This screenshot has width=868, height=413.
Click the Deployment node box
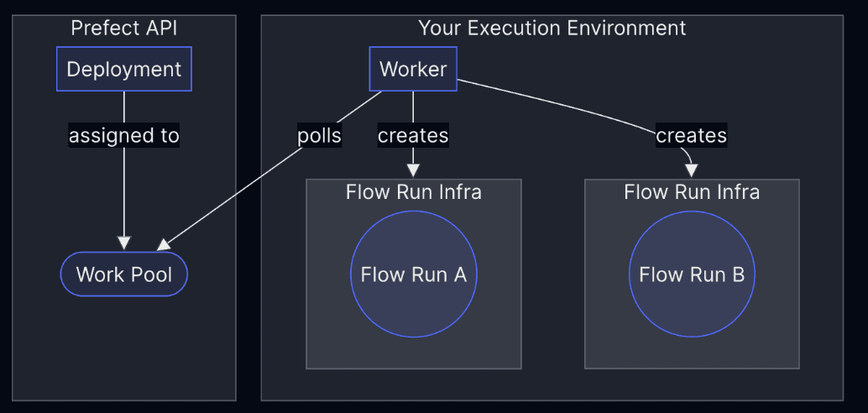click(124, 69)
